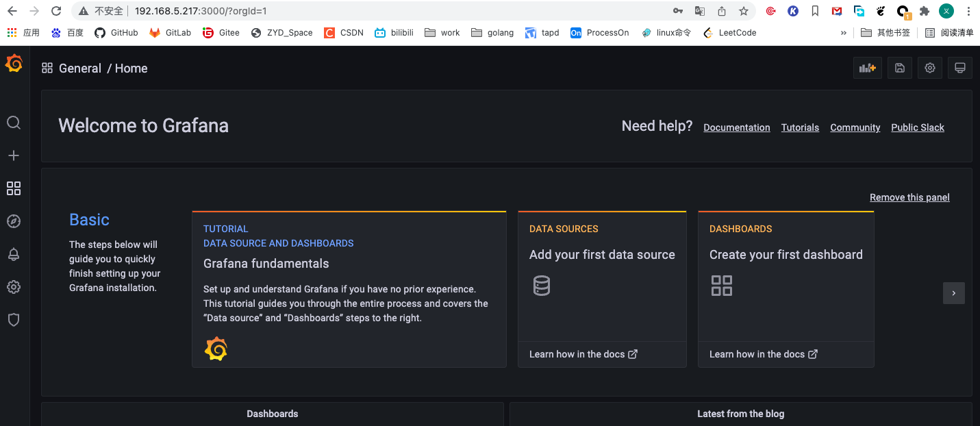Click the not-secure warning in address bar
Screen dimensions: 980x426
[x=101, y=11]
